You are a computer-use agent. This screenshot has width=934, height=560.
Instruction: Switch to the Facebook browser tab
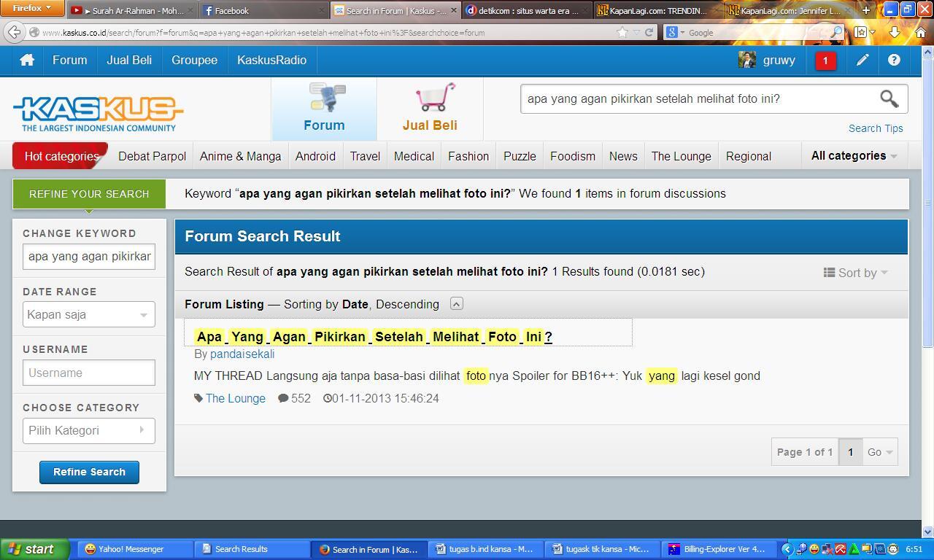tap(263, 10)
